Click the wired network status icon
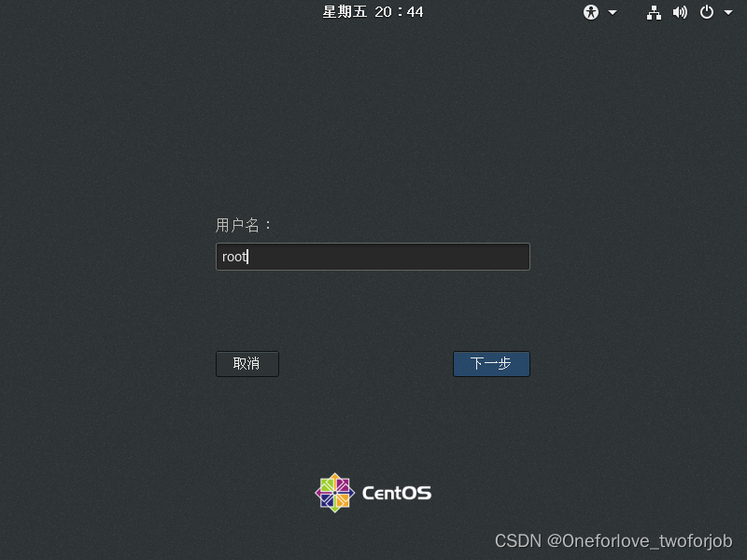The width and height of the screenshot is (747, 560). [654, 12]
